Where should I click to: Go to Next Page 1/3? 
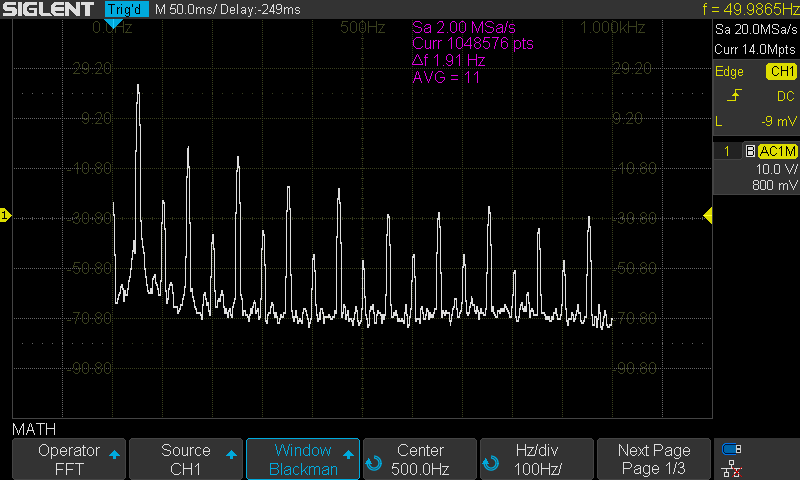654,459
